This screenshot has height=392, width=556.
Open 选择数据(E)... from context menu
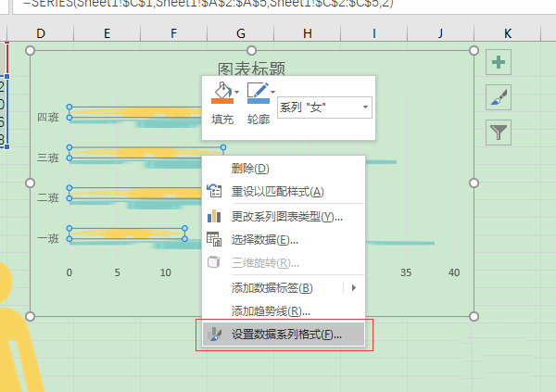pos(284,240)
